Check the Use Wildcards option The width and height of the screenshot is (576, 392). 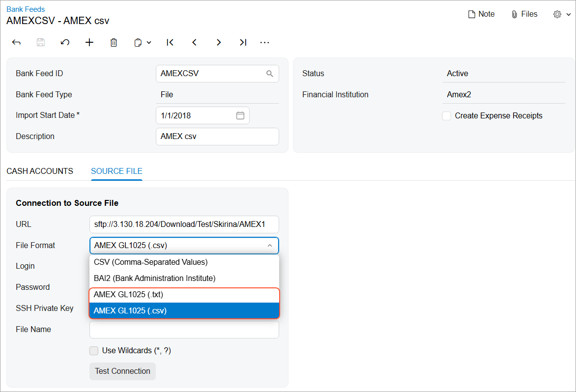[94, 351]
